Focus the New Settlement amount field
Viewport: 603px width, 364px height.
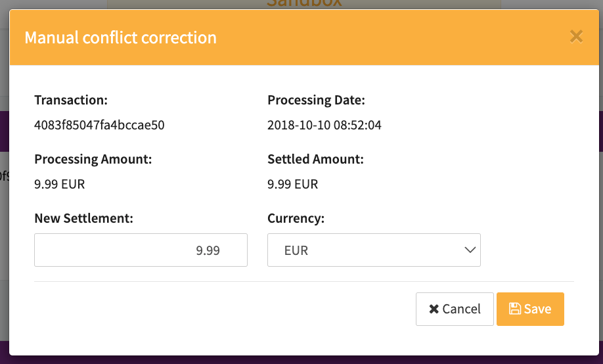click(141, 250)
